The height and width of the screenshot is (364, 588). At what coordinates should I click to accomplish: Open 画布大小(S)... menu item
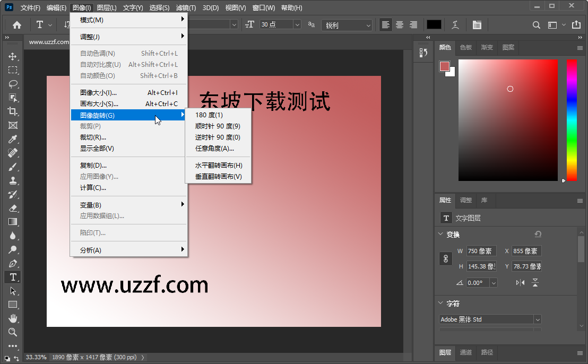[x=128, y=104]
